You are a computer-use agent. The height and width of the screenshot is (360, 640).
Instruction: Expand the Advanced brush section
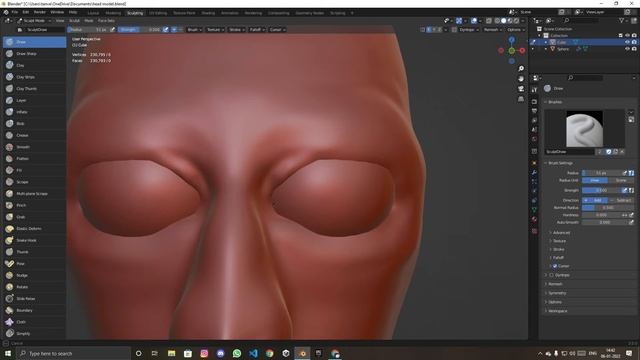click(561, 233)
